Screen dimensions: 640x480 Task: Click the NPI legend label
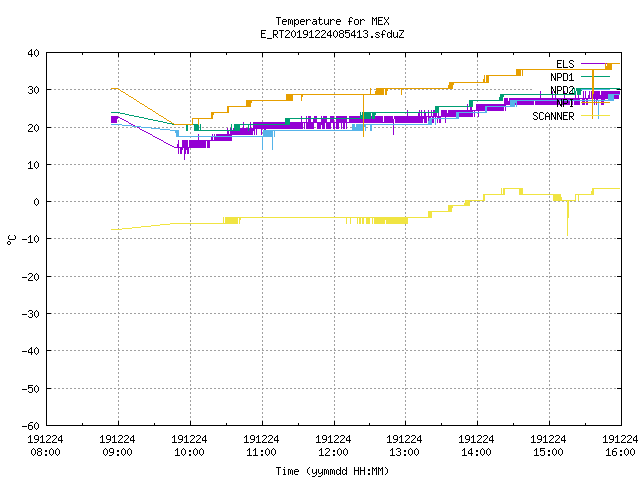point(565,103)
